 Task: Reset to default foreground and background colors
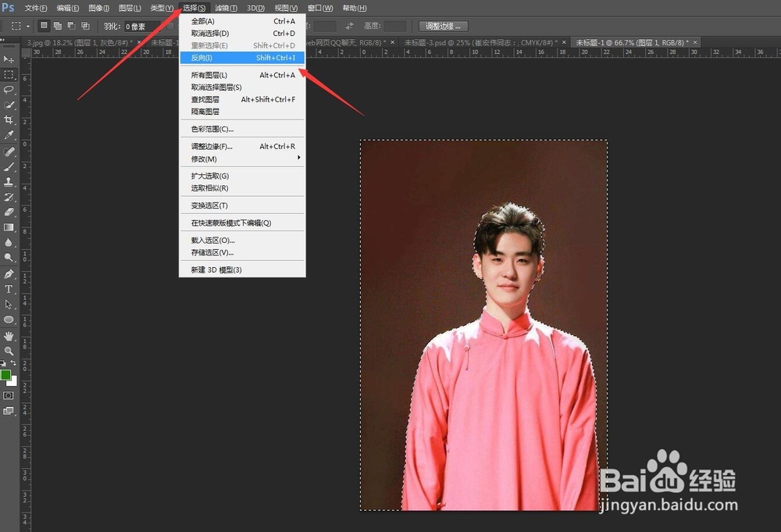click(x=3, y=363)
